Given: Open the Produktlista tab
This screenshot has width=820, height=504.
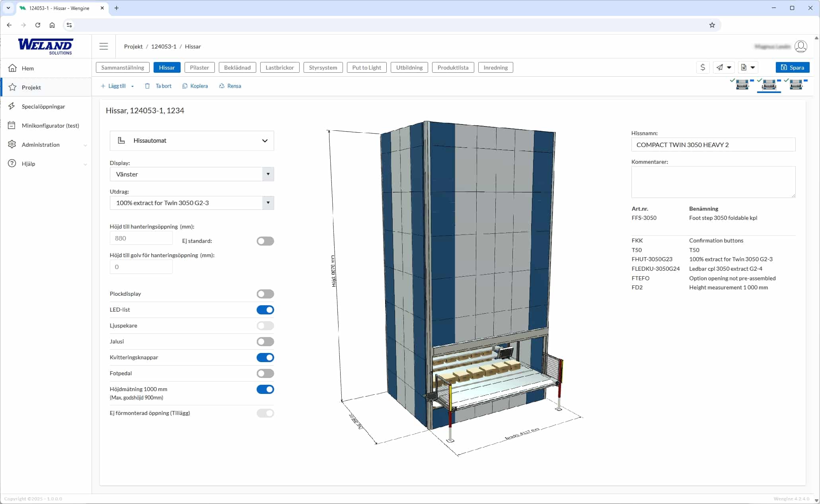Looking at the screenshot, I should [453, 68].
